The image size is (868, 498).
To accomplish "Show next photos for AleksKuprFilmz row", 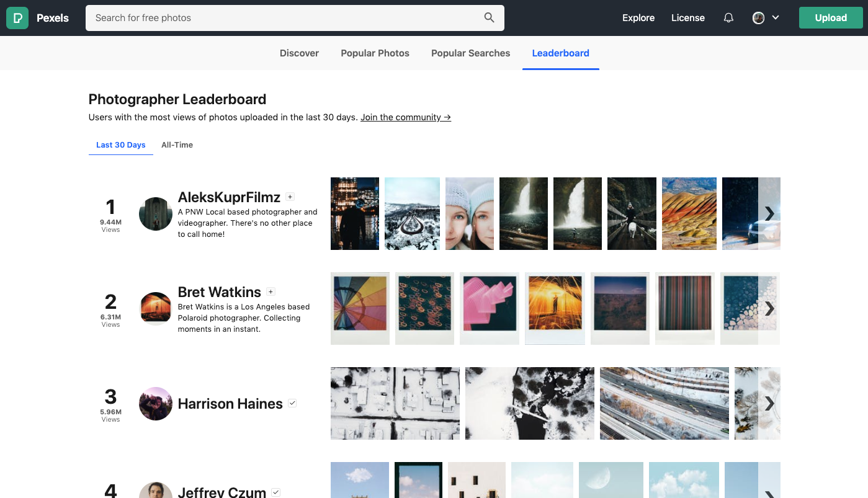I will pyautogui.click(x=769, y=214).
